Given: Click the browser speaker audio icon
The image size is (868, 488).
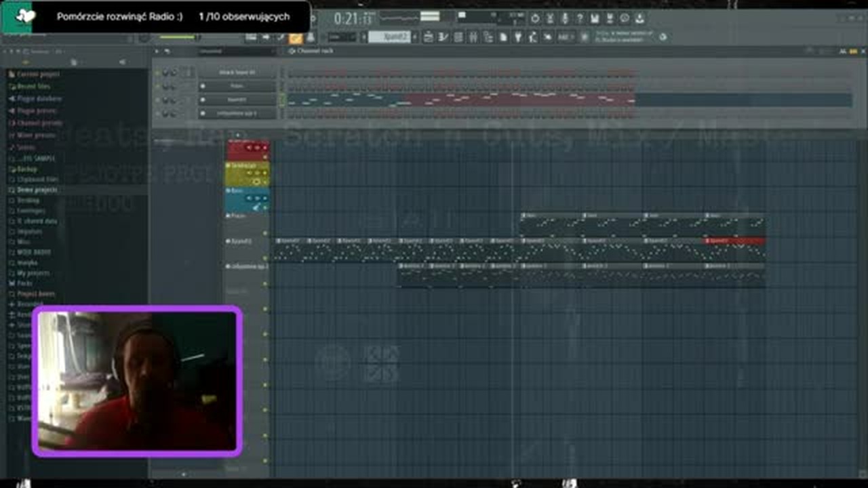Looking at the screenshot, I should pyautogui.click(x=122, y=62).
